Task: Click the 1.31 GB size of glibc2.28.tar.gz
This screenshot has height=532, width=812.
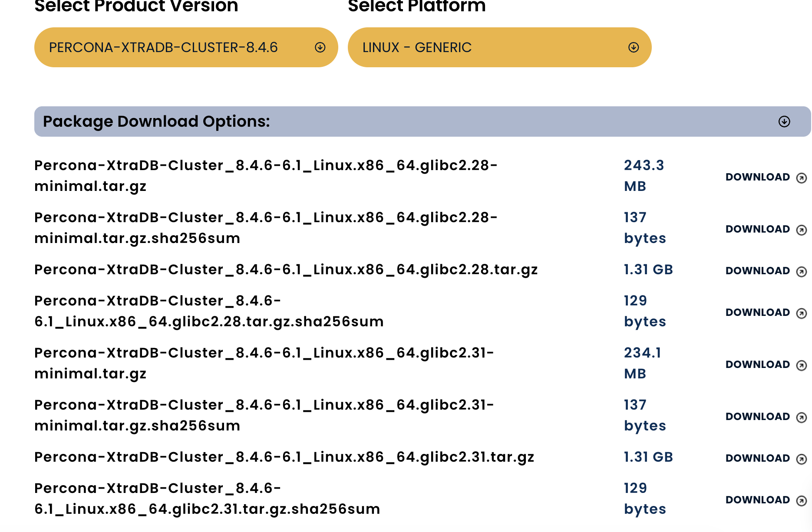Action: [648, 269]
